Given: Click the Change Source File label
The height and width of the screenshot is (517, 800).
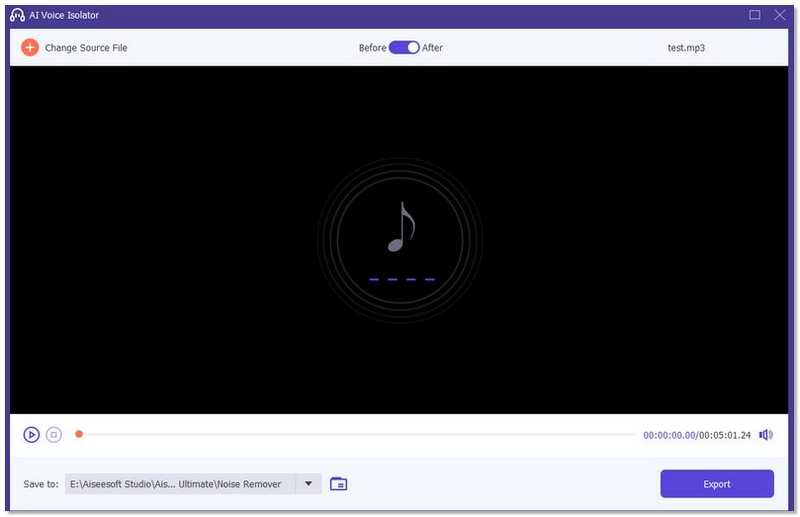Looking at the screenshot, I should pos(86,47).
